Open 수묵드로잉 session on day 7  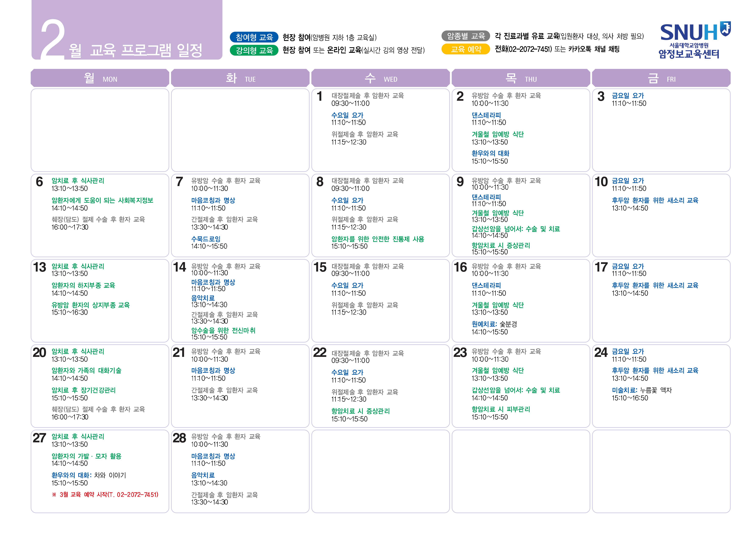(206, 239)
